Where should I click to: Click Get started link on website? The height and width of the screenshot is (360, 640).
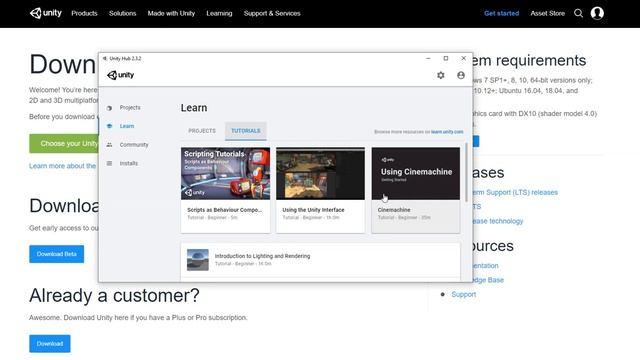point(502,13)
